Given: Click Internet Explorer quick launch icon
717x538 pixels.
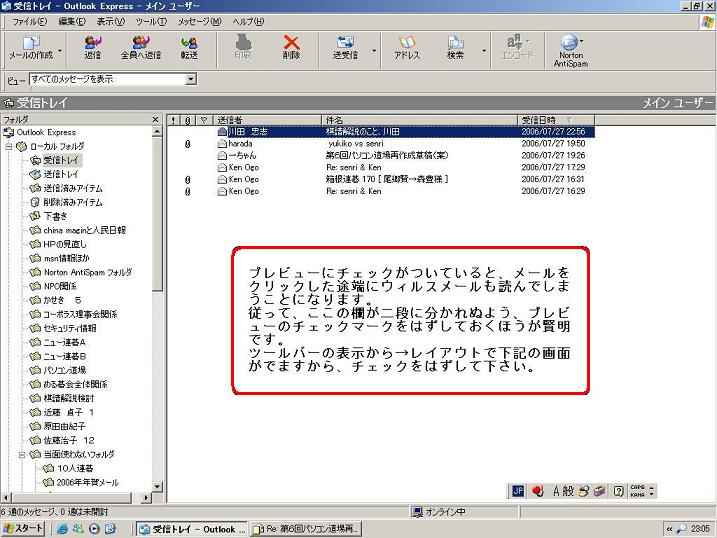Looking at the screenshot, I should coord(62,529).
